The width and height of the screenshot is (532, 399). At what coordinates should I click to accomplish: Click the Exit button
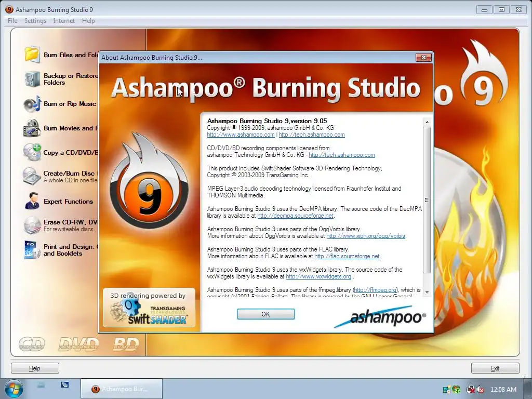point(495,368)
